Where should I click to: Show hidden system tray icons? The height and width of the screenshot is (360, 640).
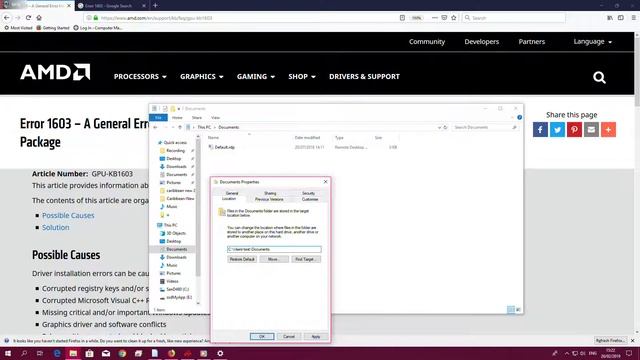click(x=567, y=353)
